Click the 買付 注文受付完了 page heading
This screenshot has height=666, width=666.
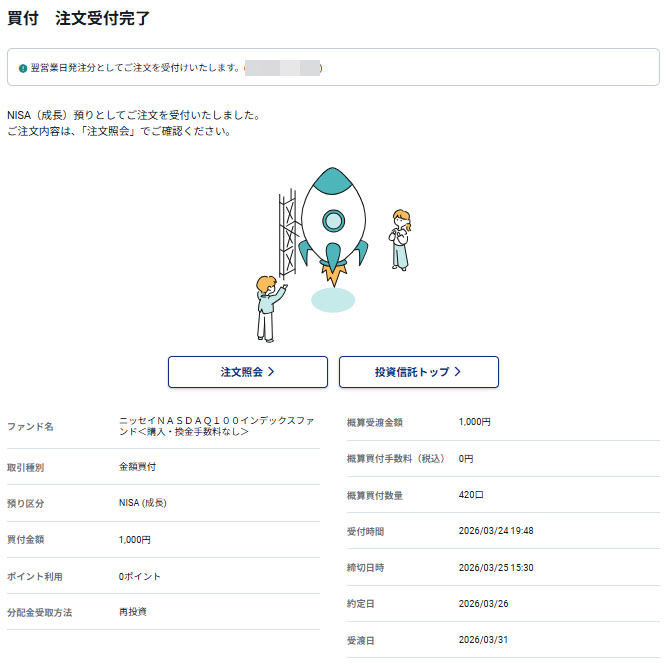point(79,19)
